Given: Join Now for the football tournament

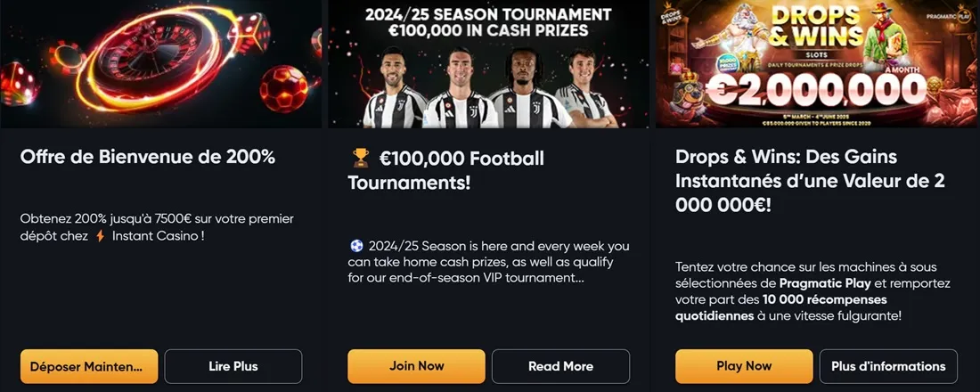Looking at the screenshot, I should [x=416, y=366].
